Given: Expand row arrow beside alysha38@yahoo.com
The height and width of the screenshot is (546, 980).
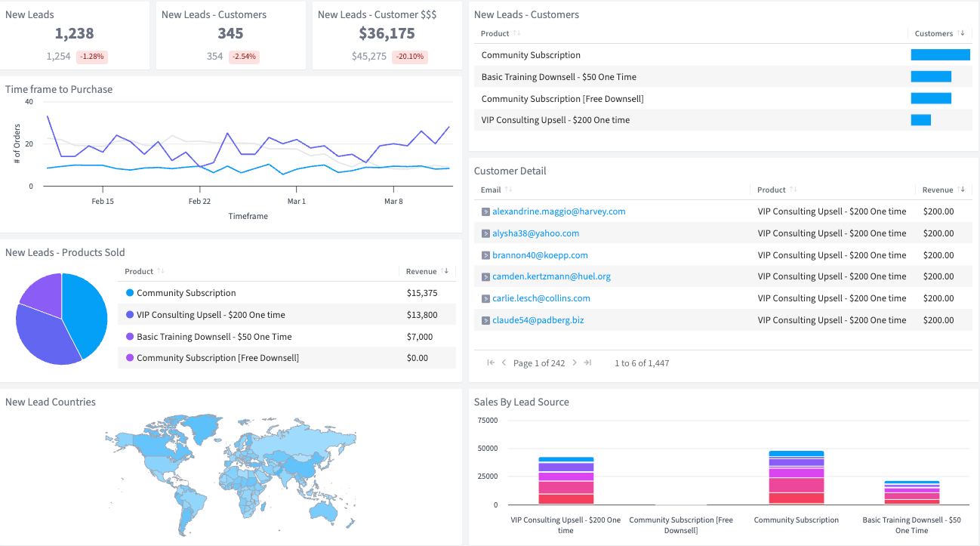Looking at the screenshot, I should (485, 234).
